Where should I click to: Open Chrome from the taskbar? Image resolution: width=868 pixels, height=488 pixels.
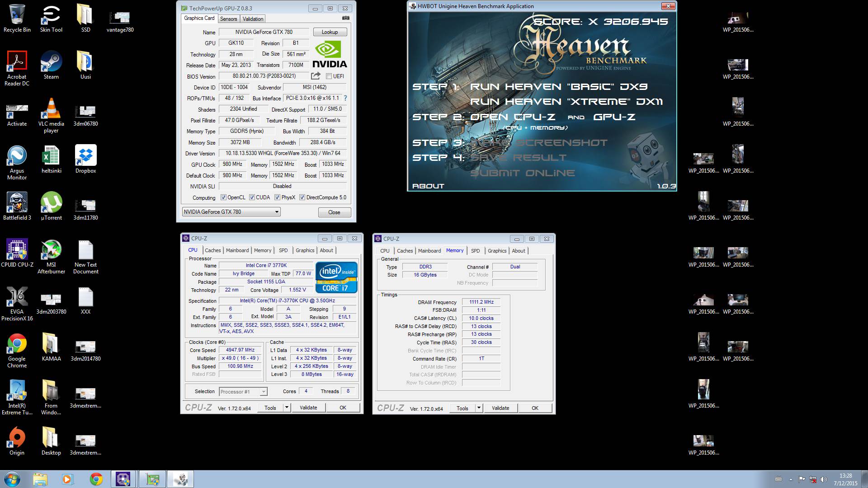96,479
